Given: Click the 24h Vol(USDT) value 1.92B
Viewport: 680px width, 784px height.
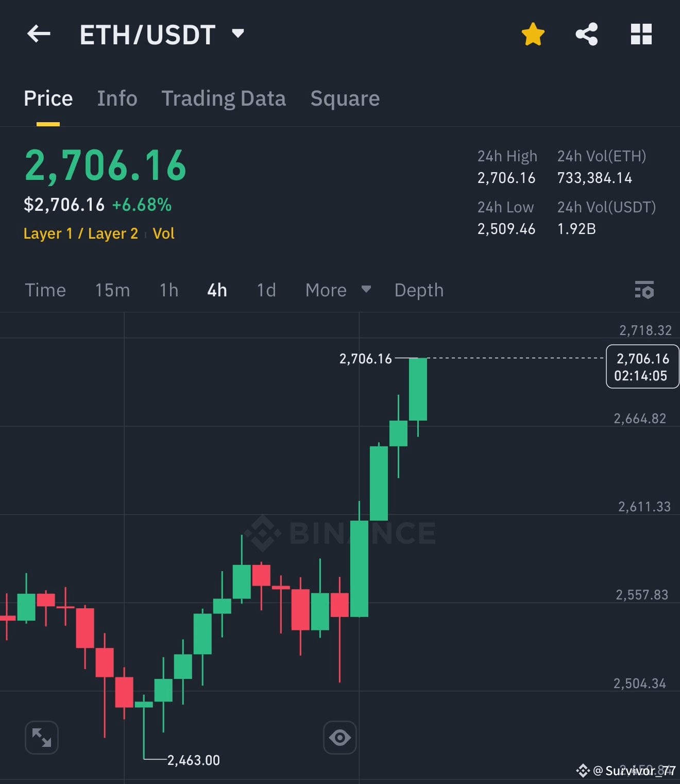Looking at the screenshot, I should [576, 229].
